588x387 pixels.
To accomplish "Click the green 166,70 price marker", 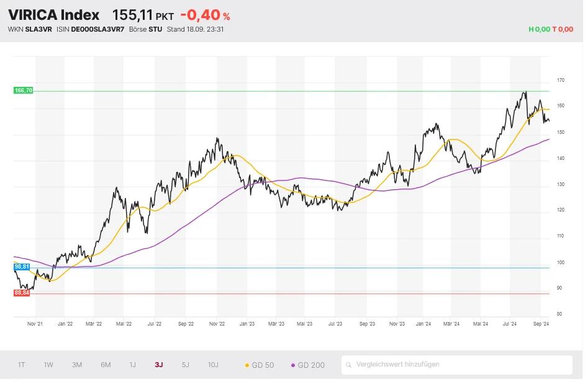I will [23, 90].
